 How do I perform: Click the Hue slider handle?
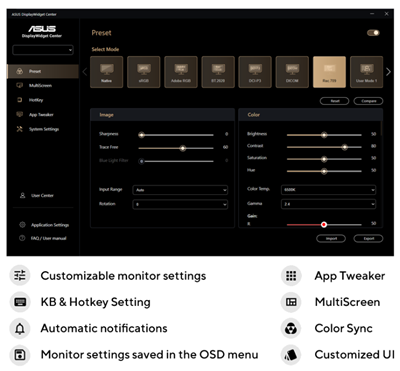coord(324,171)
